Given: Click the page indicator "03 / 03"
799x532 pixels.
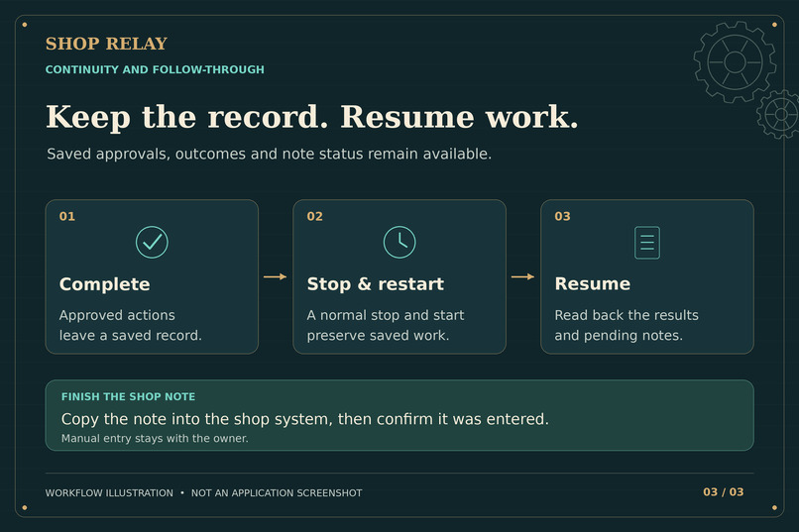Looking at the screenshot, I should 723,492.
